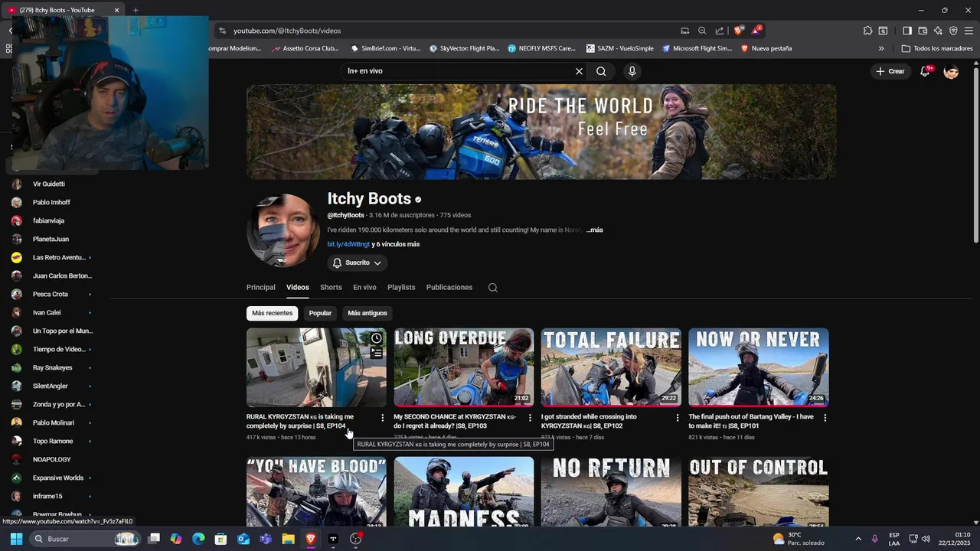The image size is (980, 551).
Task: Click the zoom magnifier in address bar
Action: [x=702, y=31]
